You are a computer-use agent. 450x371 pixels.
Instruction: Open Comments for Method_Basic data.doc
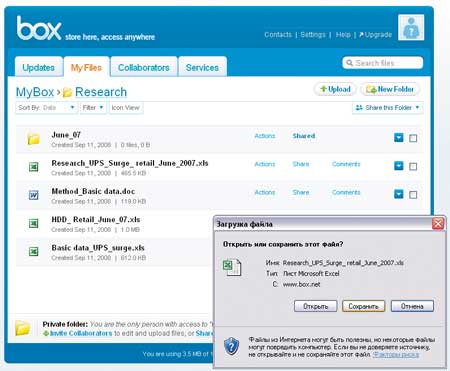(346, 192)
